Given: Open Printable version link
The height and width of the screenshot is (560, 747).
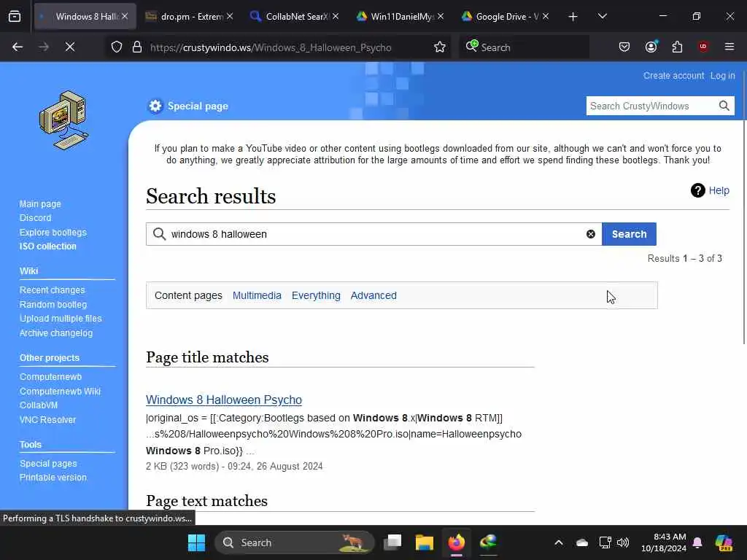Looking at the screenshot, I should click(53, 477).
